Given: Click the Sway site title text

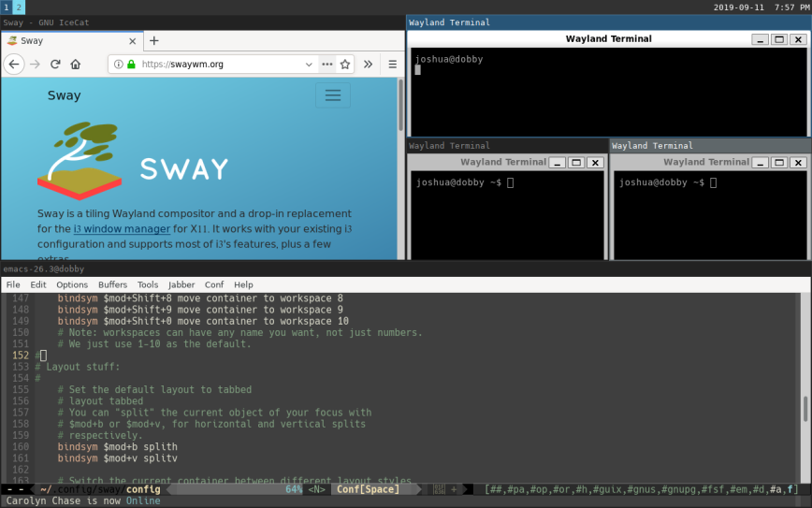Looking at the screenshot, I should pyautogui.click(x=65, y=95).
